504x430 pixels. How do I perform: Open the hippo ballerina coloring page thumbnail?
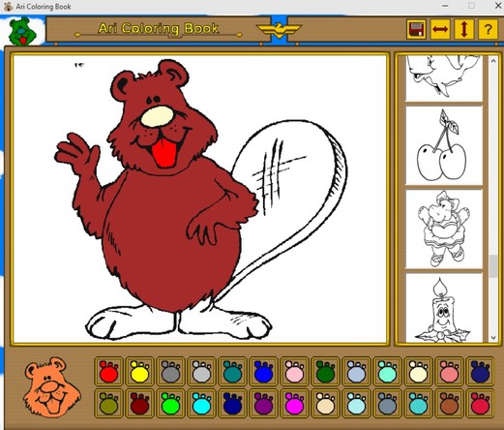(x=444, y=230)
